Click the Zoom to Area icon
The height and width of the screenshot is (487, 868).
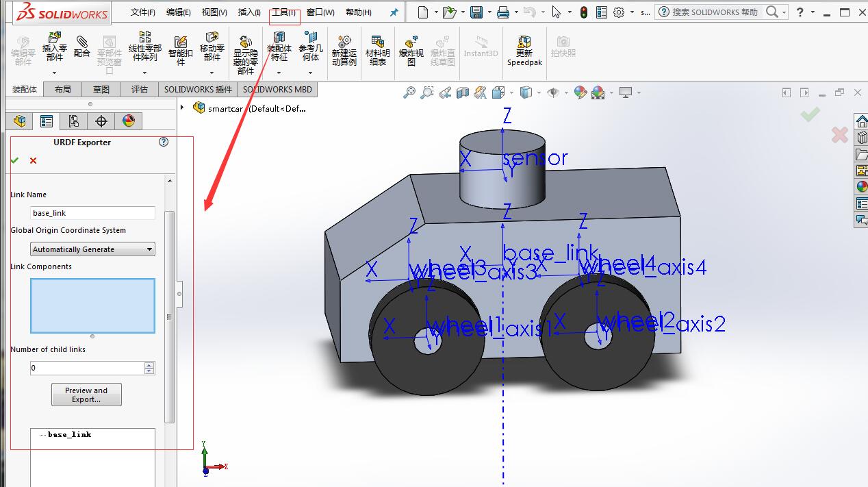coord(427,92)
